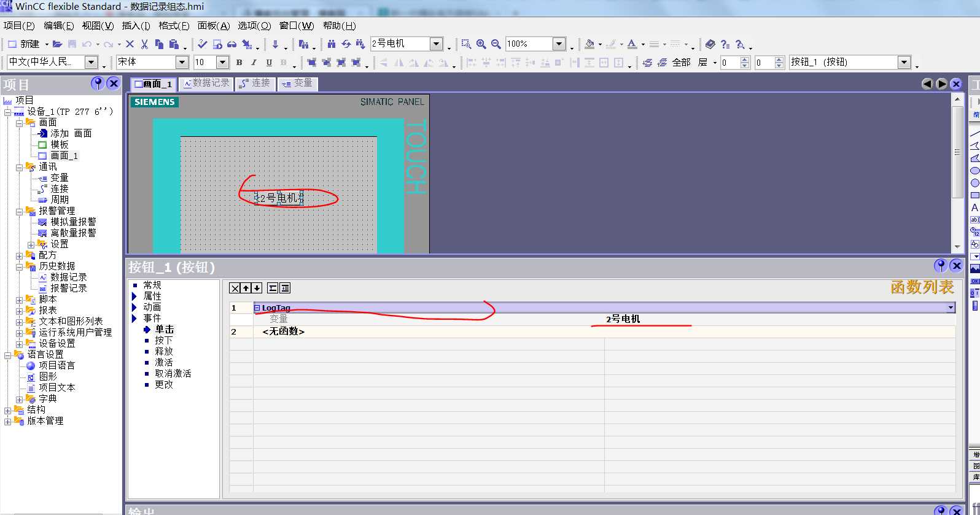Open the 插入(I) menu
This screenshot has width=980, height=515.
point(136,25)
